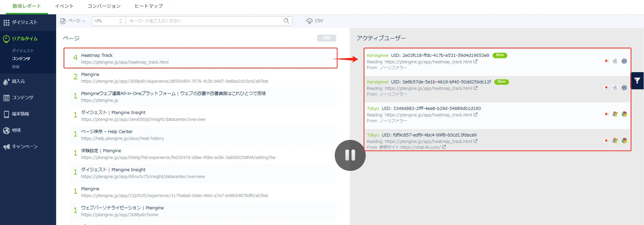
Task: Switch to the コンバージョン tab
Action: [104, 6]
